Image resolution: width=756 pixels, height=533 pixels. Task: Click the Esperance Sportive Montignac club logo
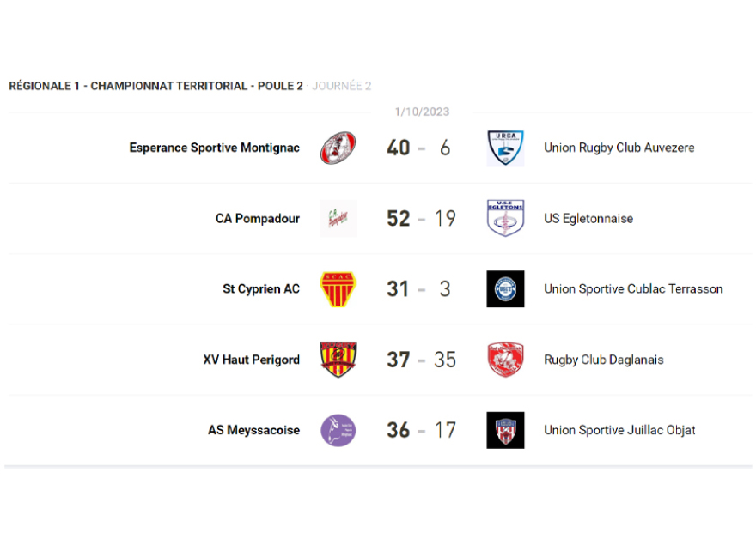[338, 148]
